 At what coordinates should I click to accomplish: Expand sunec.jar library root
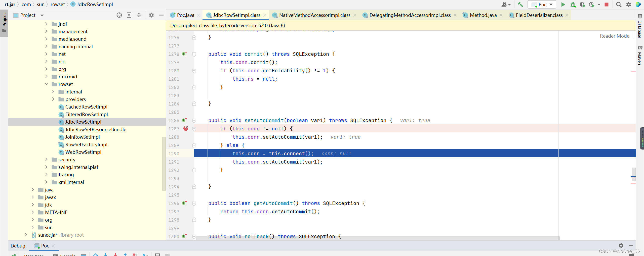26,235
